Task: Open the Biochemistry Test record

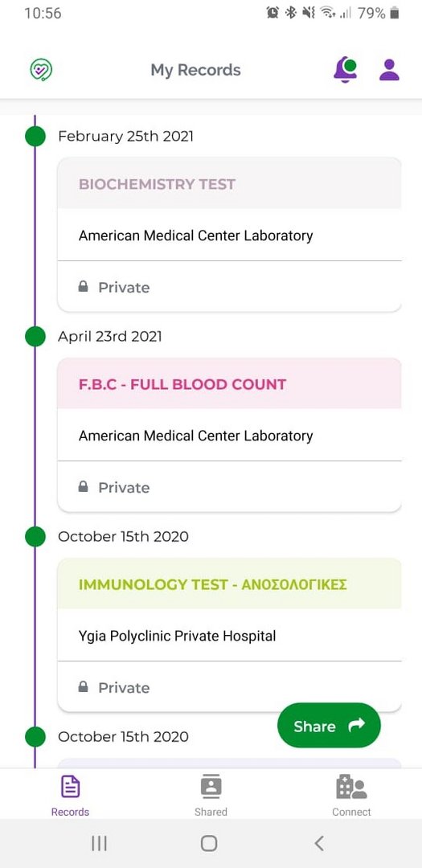Action: pyautogui.click(x=229, y=183)
